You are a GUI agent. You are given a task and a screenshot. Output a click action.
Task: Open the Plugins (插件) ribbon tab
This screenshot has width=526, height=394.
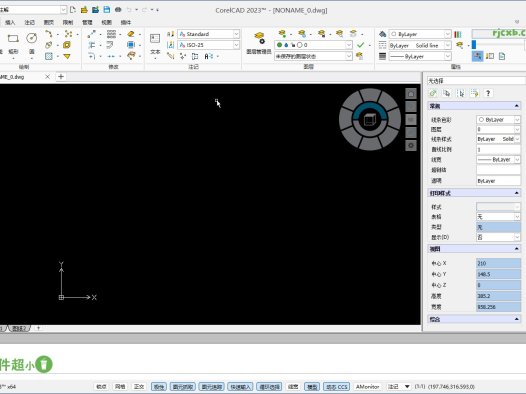(x=126, y=22)
